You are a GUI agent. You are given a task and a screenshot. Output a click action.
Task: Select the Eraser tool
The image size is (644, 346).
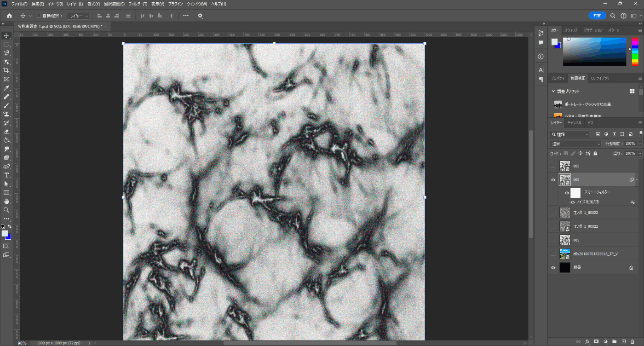(x=6, y=132)
